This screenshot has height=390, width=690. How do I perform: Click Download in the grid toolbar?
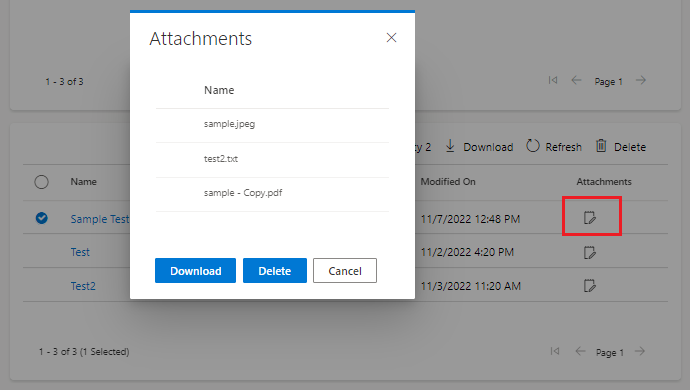coord(479,147)
